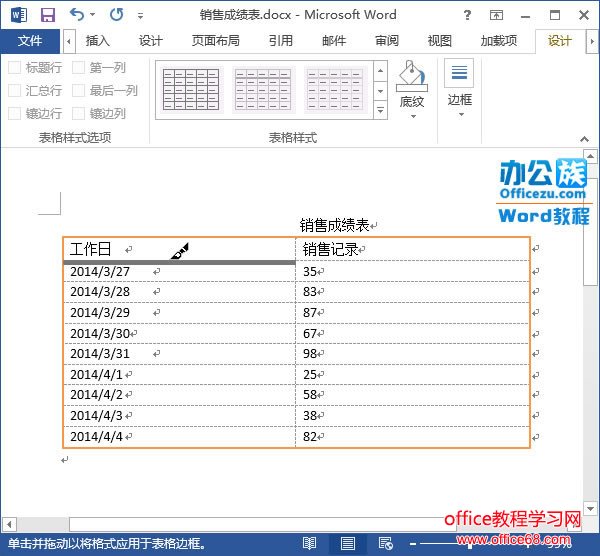Screen dimensions: 600x556
Task: Toggle the 第一列 checkbox
Action: coord(78,68)
